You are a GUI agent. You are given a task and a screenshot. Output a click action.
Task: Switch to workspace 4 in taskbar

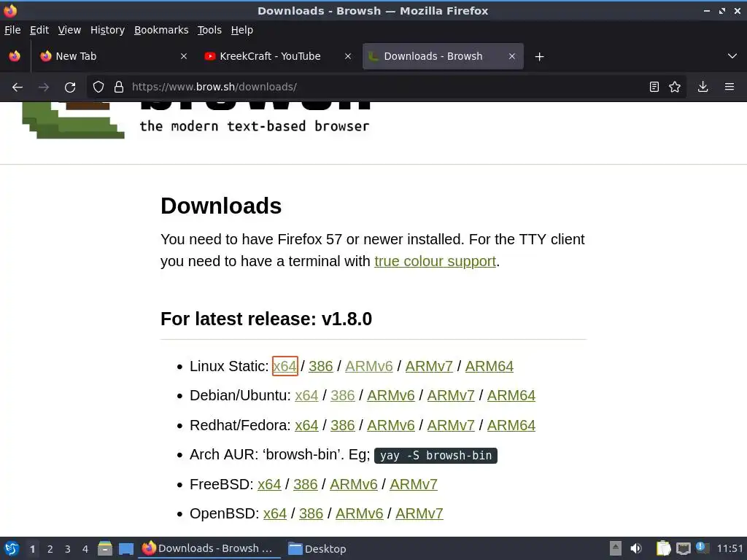[85, 549]
